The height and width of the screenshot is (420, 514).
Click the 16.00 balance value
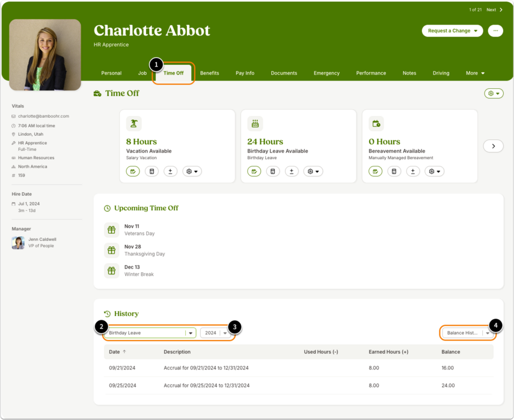[448, 368]
